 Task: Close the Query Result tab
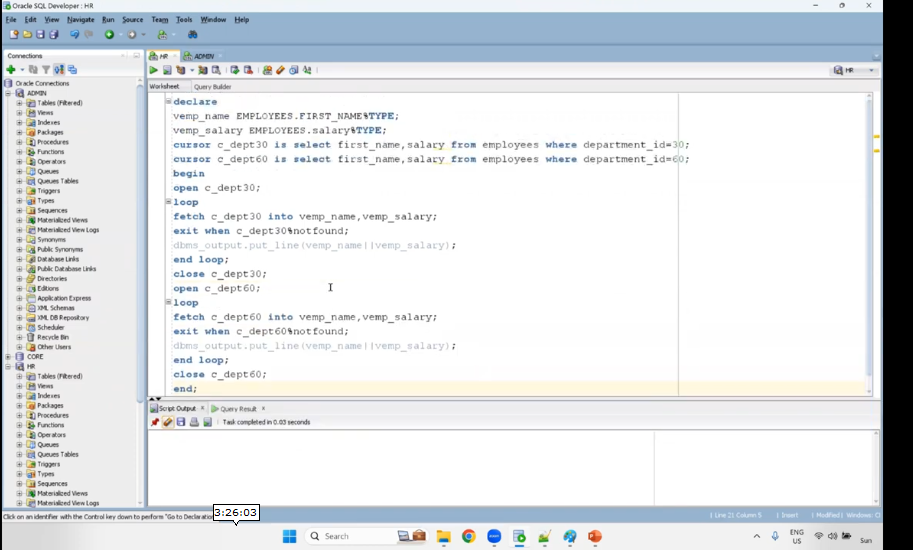click(x=263, y=408)
